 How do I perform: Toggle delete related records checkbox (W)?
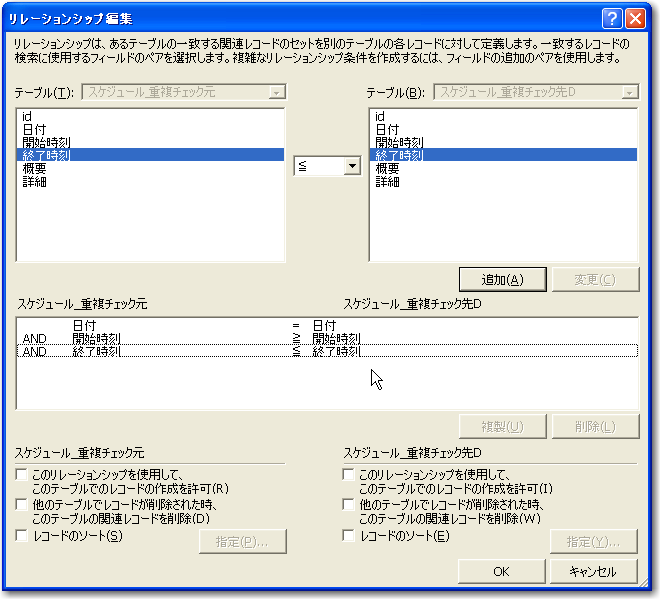tap(349, 505)
